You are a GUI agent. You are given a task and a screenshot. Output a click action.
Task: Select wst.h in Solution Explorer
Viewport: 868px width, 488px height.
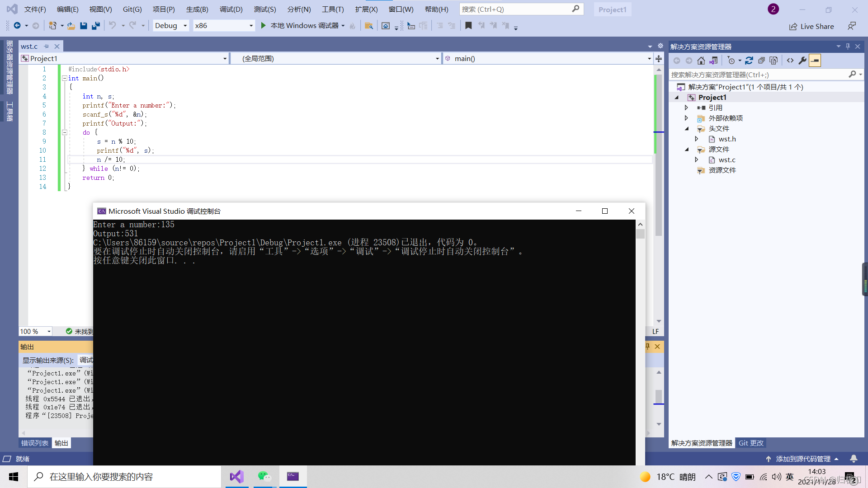727,139
